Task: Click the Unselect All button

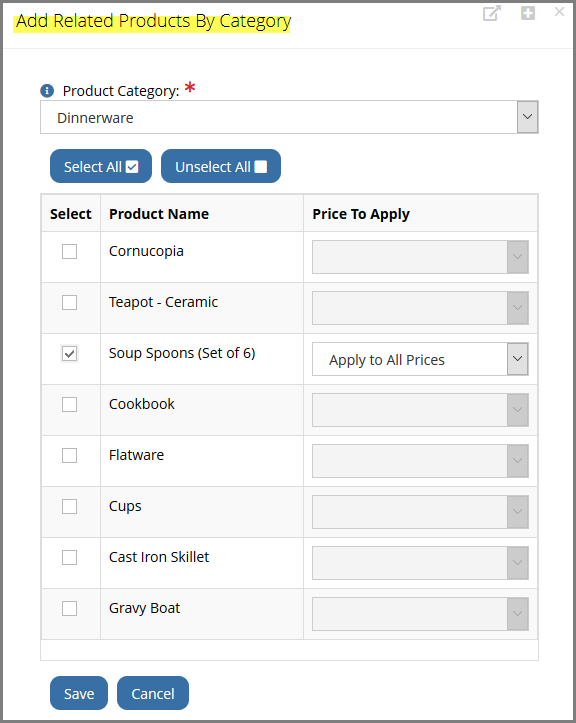Action: click(x=221, y=166)
